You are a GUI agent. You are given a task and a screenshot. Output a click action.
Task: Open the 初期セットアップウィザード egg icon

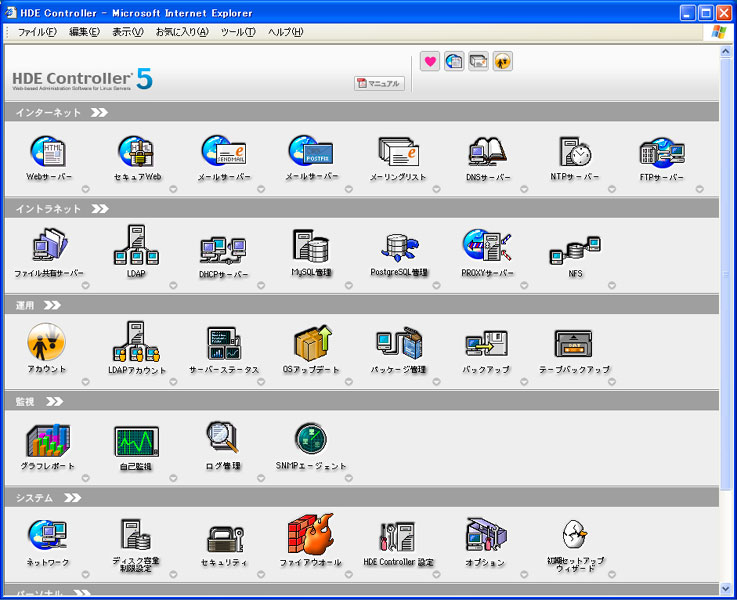575,534
